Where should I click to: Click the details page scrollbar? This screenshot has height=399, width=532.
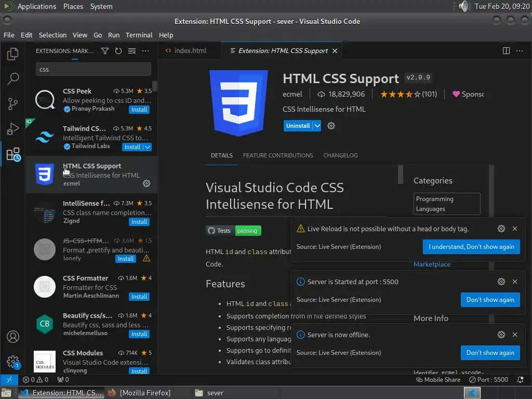point(401,175)
